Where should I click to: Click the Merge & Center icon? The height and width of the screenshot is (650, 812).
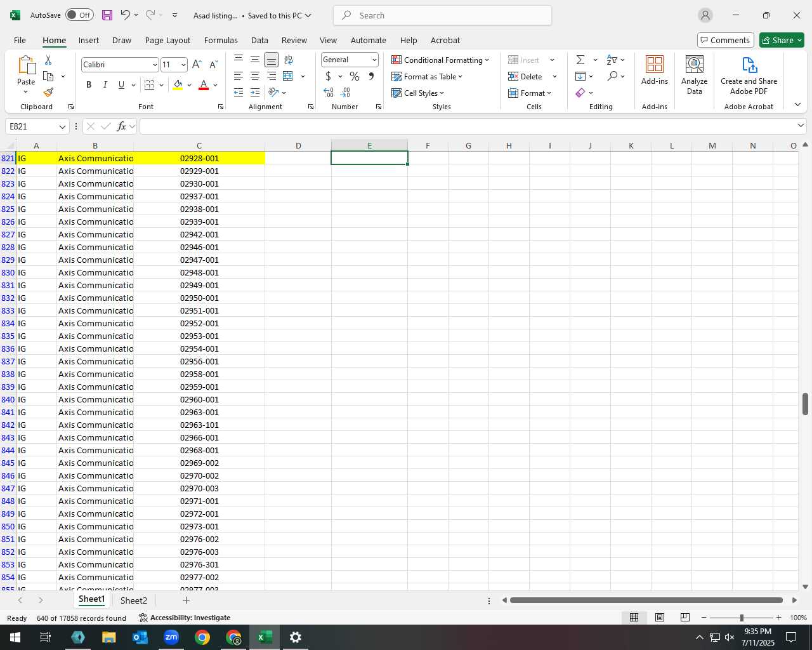pyautogui.click(x=288, y=76)
